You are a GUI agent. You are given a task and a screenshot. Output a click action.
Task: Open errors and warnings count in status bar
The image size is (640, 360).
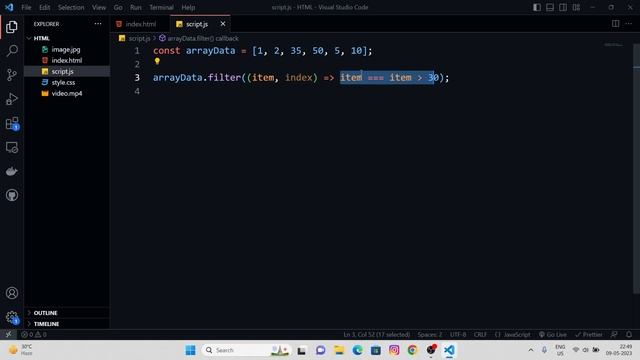click(x=34, y=334)
